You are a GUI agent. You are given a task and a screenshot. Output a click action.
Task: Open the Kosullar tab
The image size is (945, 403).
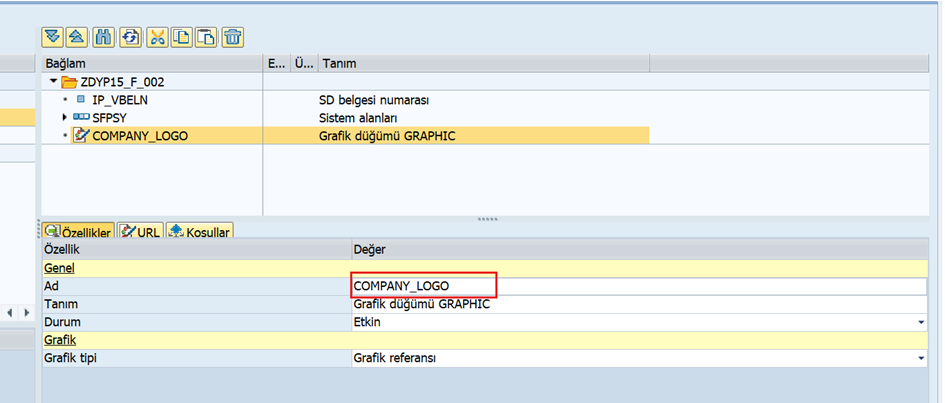coord(198,232)
